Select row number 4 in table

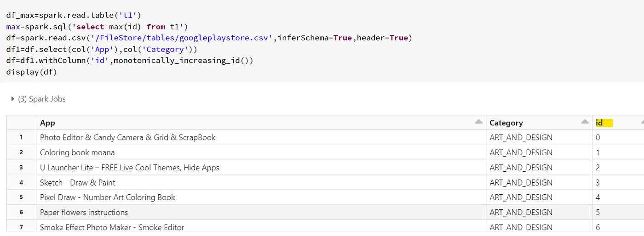pyautogui.click(x=21, y=182)
